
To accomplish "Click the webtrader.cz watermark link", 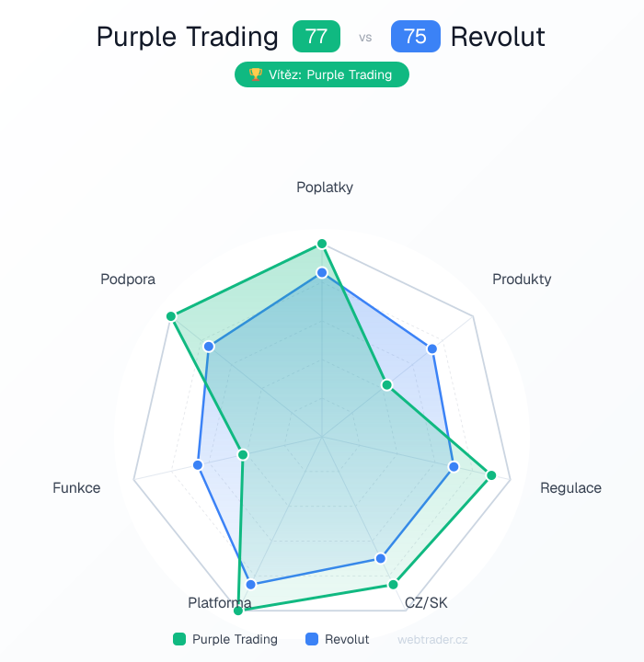I will point(432,639).
